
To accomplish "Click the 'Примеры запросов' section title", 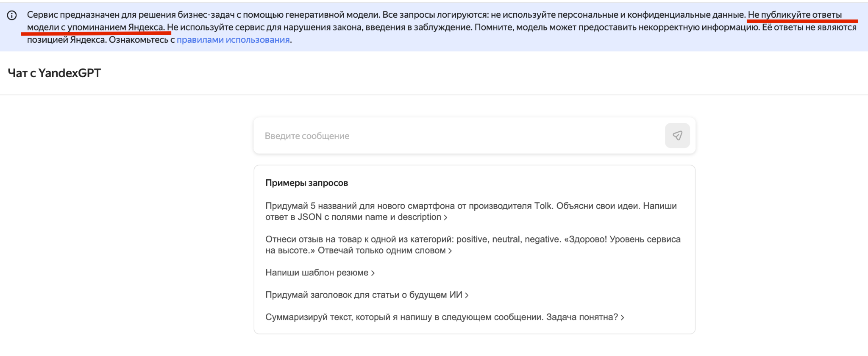I will pyautogui.click(x=306, y=183).
